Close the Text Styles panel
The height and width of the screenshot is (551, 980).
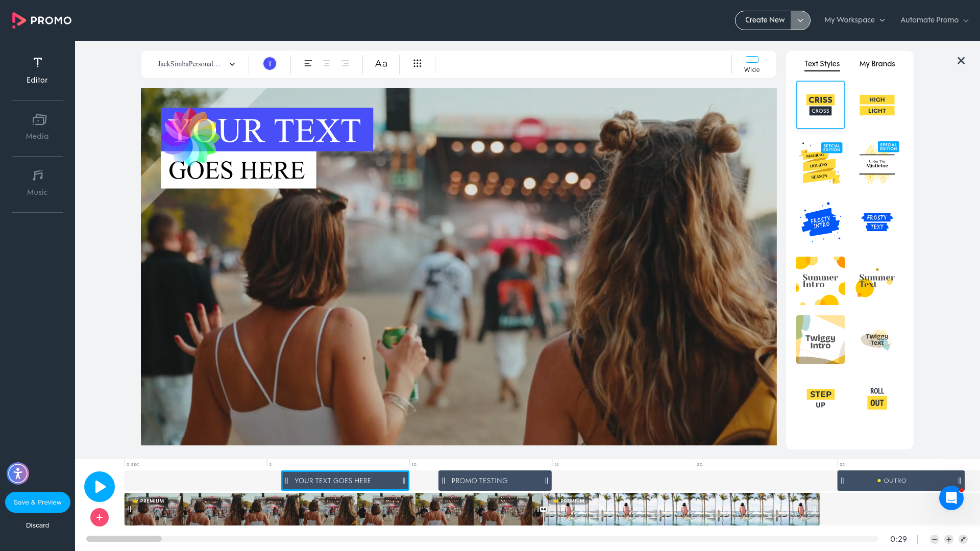(x=961, y=61)
